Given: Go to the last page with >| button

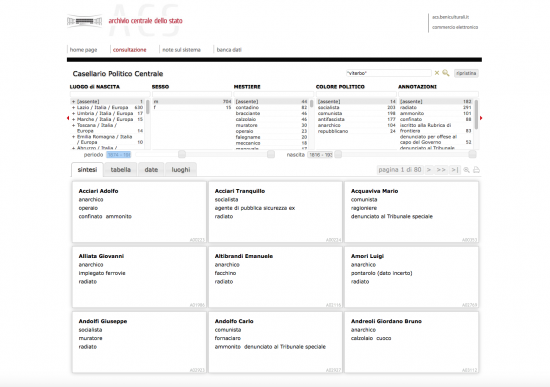Looking at the screenshot, I should coord(455,170).
